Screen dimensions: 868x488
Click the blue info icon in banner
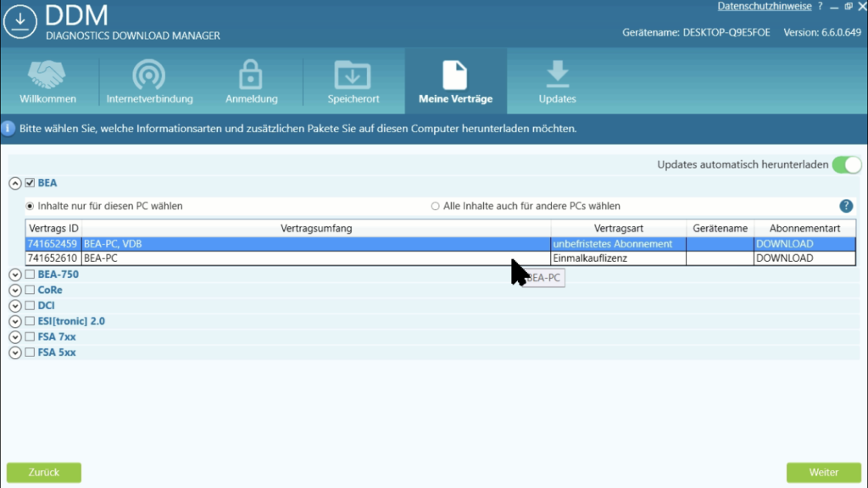[8, 129]
